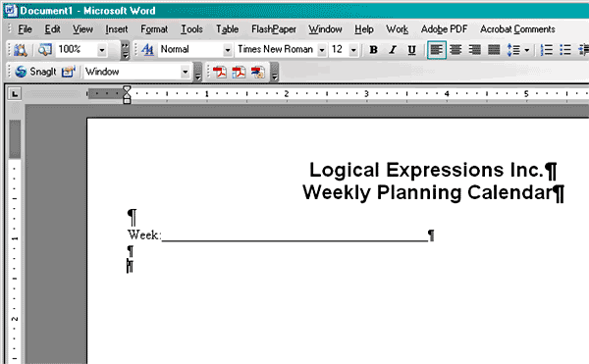This screenshot has width=589, height=364.
Task: Open Times New Roman font dropdown
Action: click(322, 49)
